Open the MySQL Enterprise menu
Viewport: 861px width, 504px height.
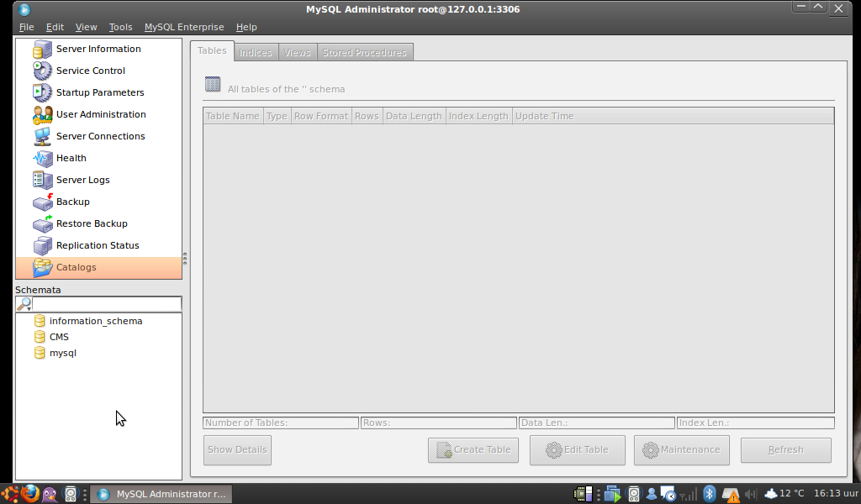184,27
